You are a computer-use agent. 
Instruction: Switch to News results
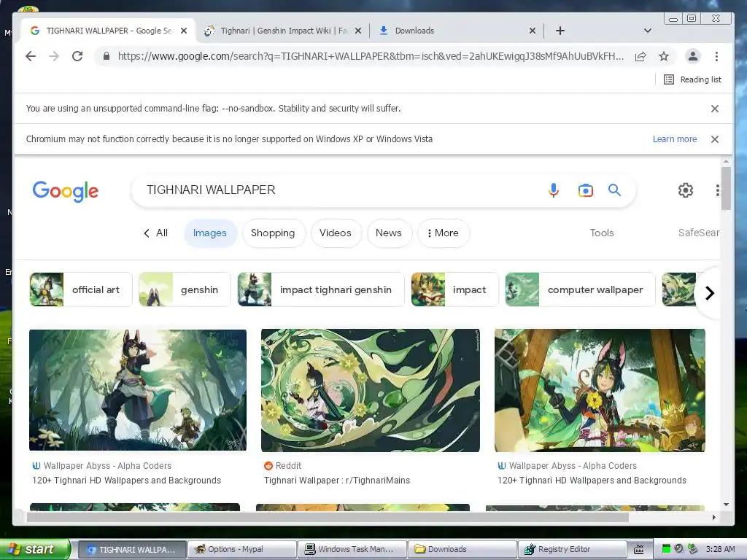pos(389,233)
